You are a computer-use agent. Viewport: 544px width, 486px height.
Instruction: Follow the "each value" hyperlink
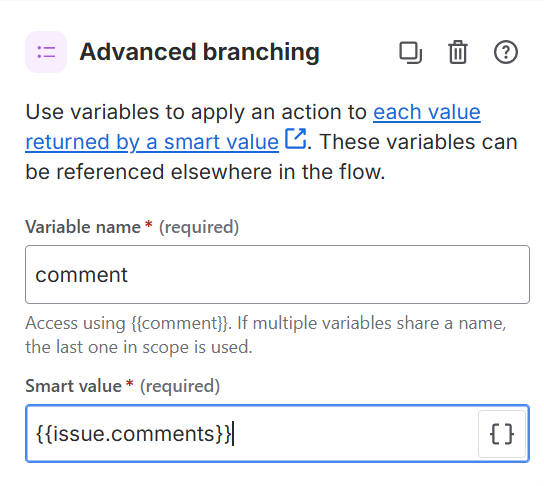(427, 112)
